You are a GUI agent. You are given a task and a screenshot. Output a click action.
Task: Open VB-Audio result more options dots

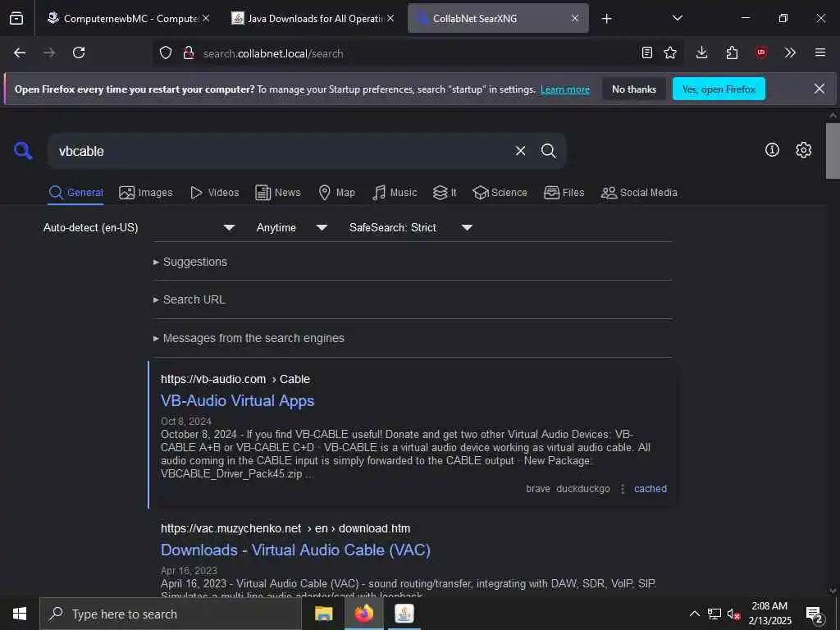point(622,489)
